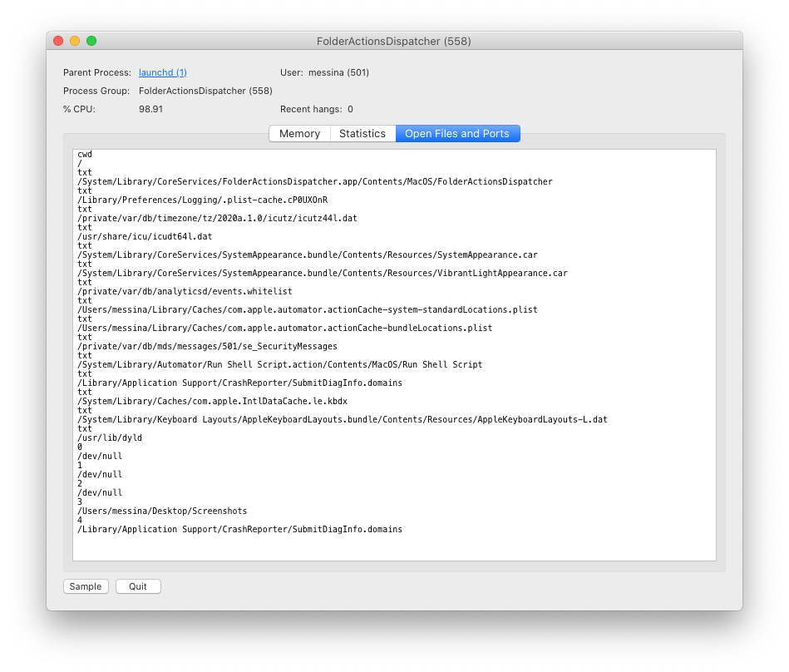Click the Run Shell Script.action path line
This screenshot has height=672, width=789.
coord(280,364)
